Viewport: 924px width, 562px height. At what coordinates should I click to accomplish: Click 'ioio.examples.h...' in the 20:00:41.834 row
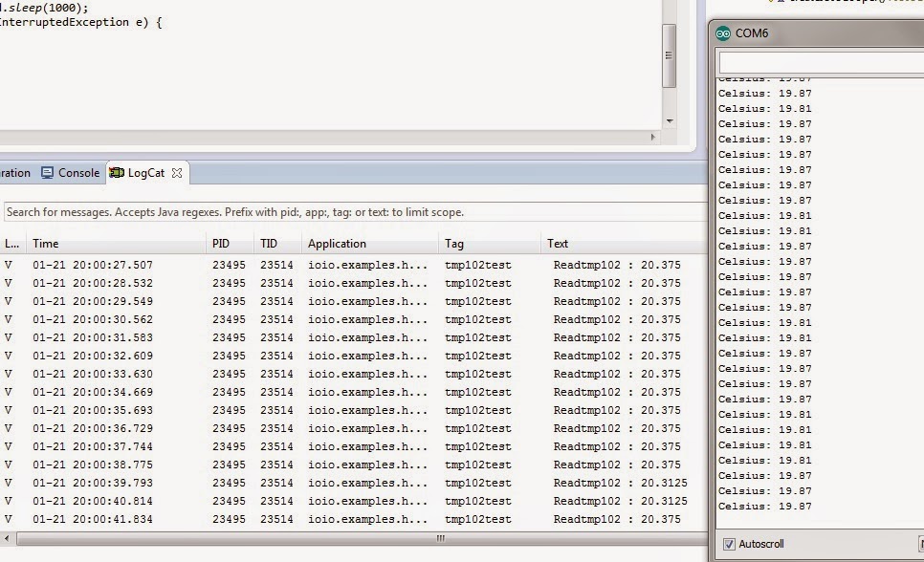[367, 520]
